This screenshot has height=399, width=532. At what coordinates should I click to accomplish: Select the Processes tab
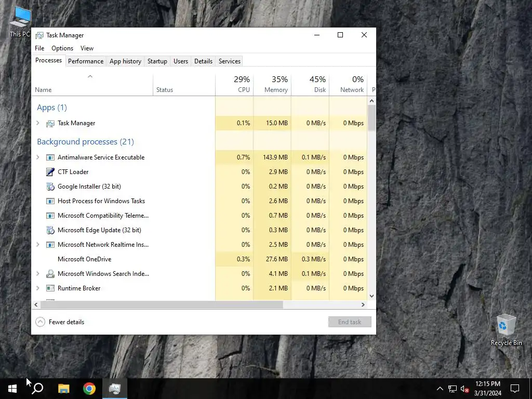48,60
